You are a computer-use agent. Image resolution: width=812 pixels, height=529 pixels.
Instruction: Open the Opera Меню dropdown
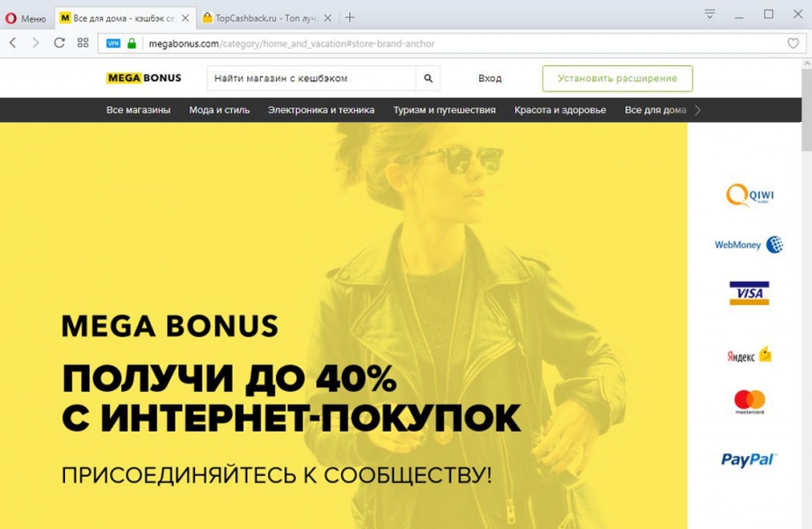click(26, 18)
